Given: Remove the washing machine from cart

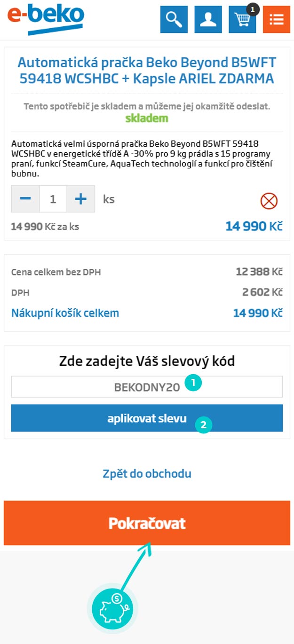Looking at the screenshot, I should [x=269, y=201].
